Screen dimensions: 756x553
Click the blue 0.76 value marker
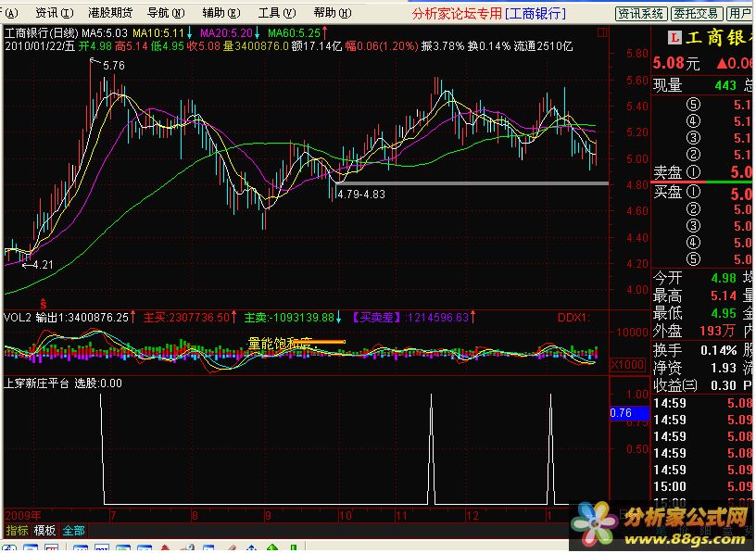pos(630,413)
